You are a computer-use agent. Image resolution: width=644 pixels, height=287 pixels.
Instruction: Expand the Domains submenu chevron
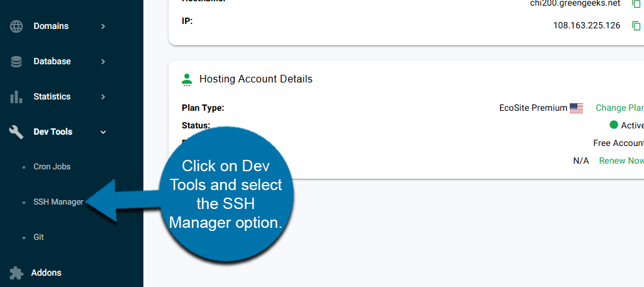click(103, 26)
